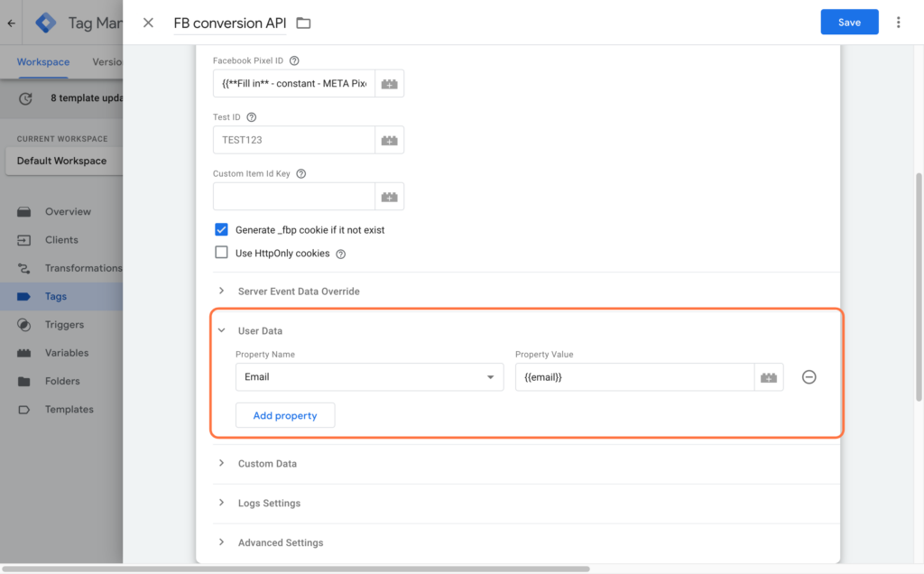Image resolution: width=924 pixels, height=574 pixels.
Task: Show help for Test ID
Action: tap(252, 117)
